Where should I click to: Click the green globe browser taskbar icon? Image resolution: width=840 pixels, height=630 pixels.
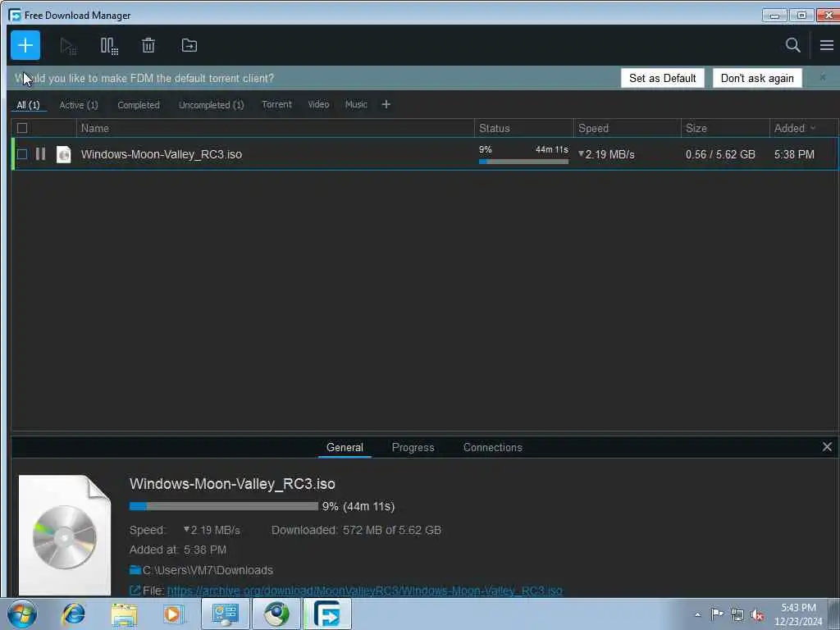click(276, 614)
